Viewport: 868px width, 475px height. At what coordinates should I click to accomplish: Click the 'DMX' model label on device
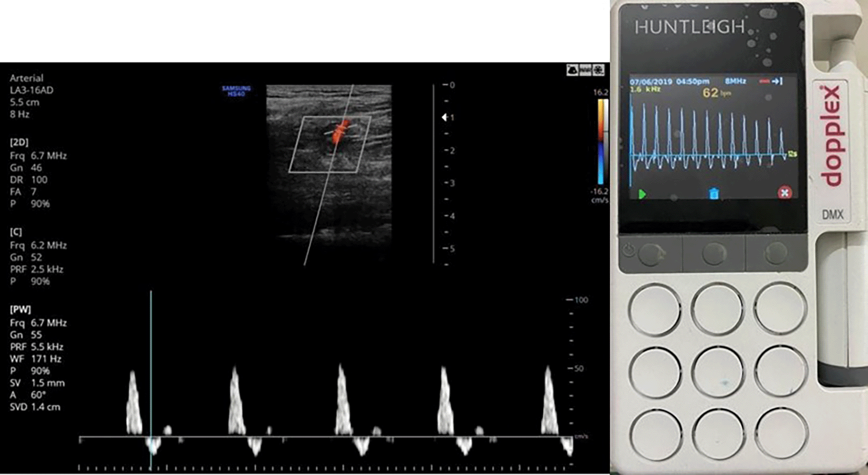[833, 215]
